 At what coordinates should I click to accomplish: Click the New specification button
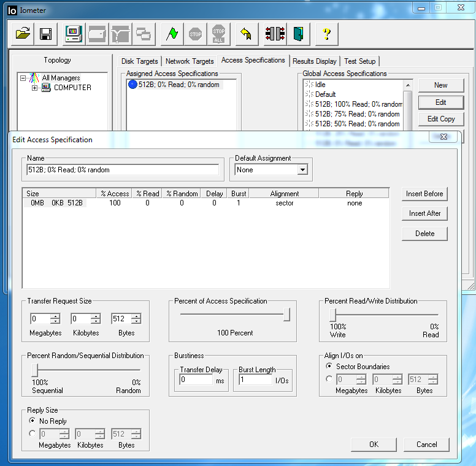click(441, 85)
